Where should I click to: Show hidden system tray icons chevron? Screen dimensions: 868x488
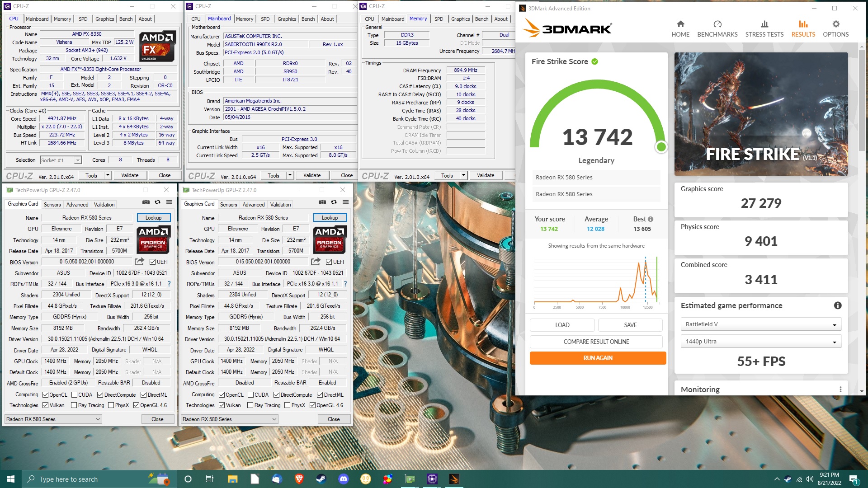tap(777, 479)
